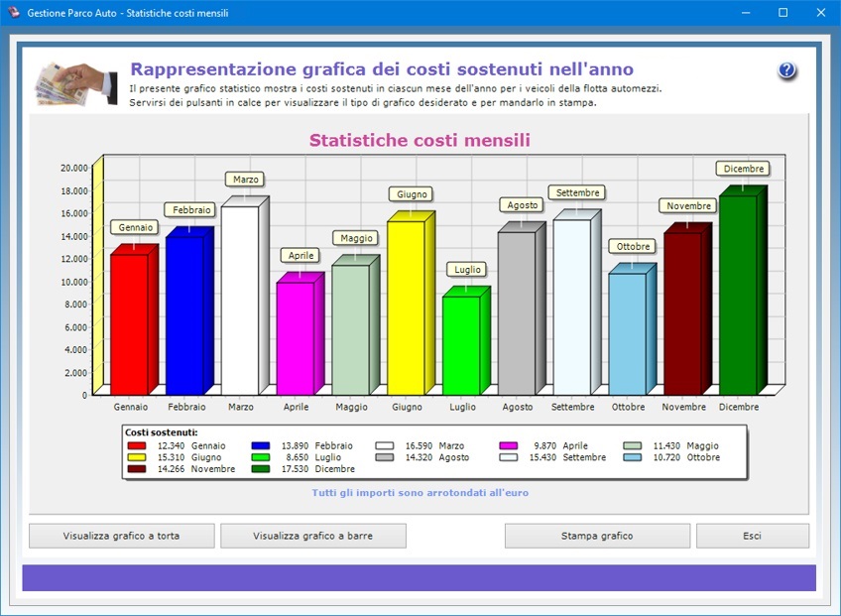The image size is (841, 616).
Task: Click 'Visualizza grafico a torta' button
Action: (x=121, y=536)
